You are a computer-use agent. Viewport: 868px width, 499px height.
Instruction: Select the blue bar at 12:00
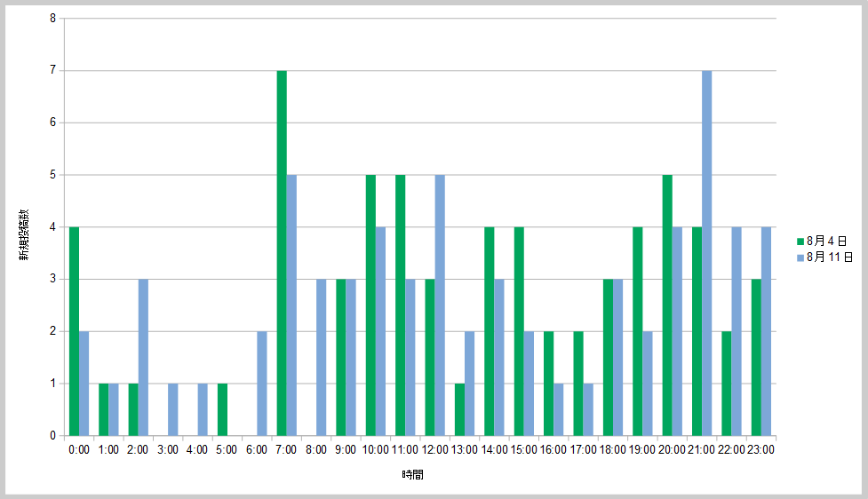click(440, 305)
